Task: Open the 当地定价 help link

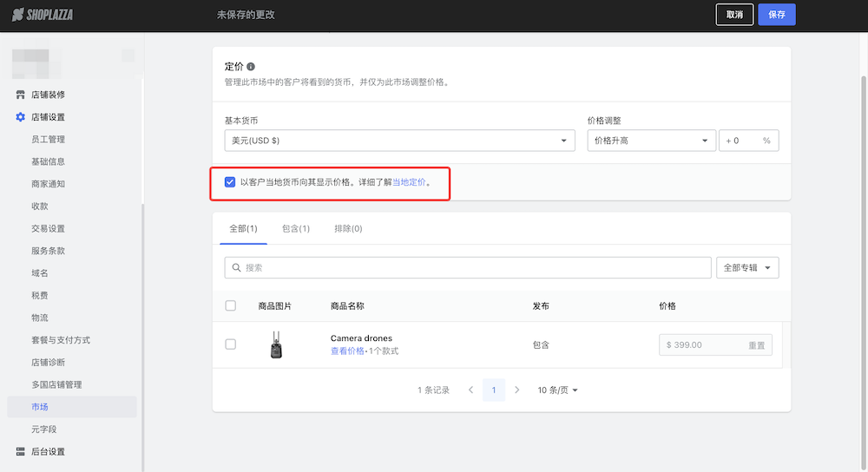Action: (409, 183)
